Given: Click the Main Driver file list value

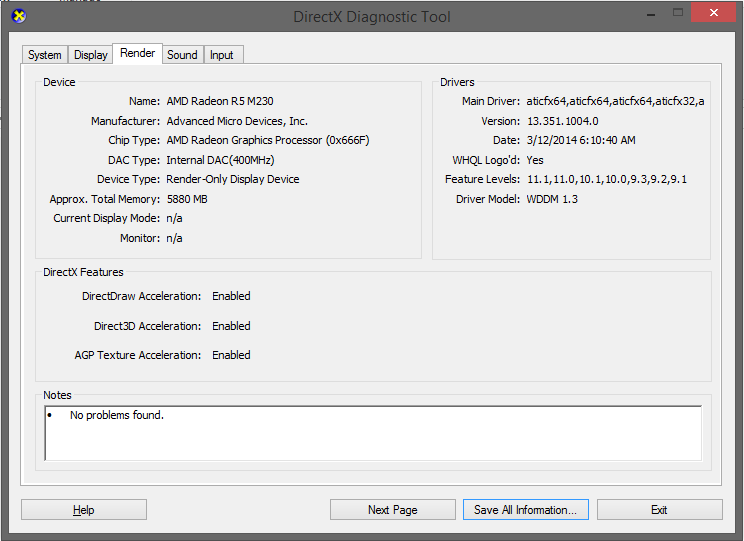Looking at the screenshot, I should click(x=615, y=101).
